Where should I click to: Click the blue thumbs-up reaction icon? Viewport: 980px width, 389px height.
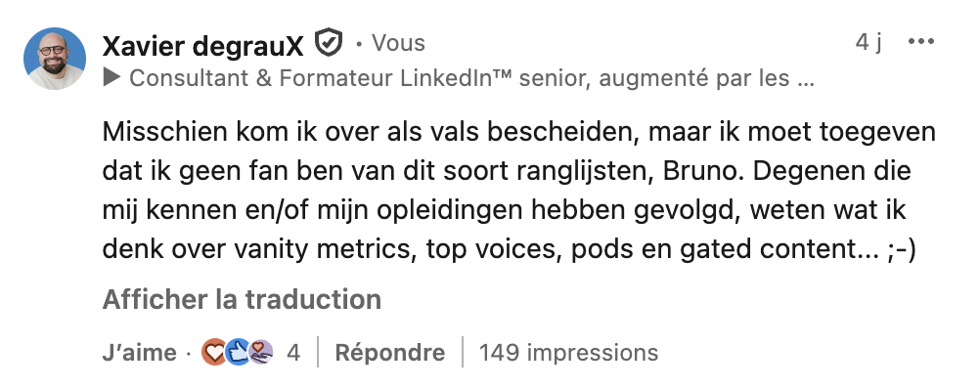[238, 353]
